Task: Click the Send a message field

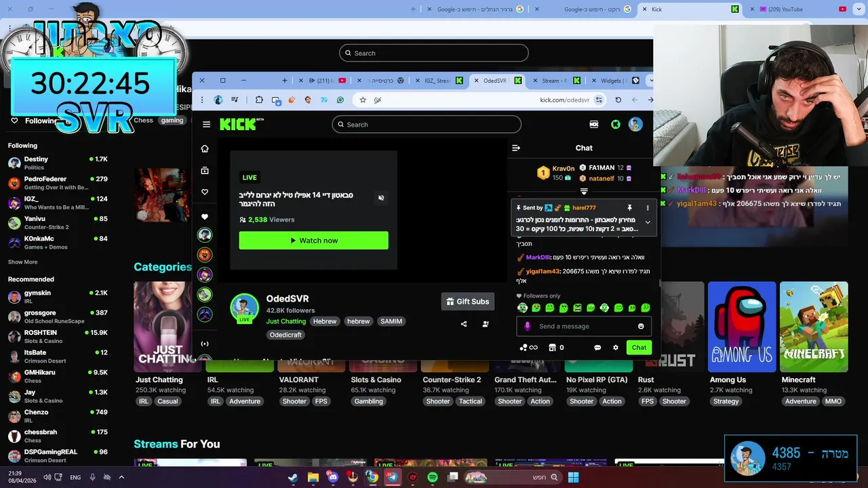Action: point(584,326)
